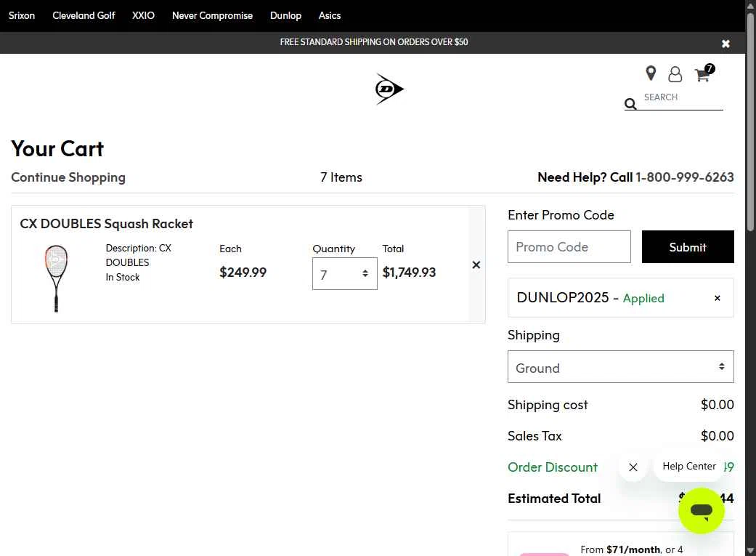Image resolution: width=756 pixels, height=556 pixels.
Task: Open the store locator pin icon
Action: point(651,73)
